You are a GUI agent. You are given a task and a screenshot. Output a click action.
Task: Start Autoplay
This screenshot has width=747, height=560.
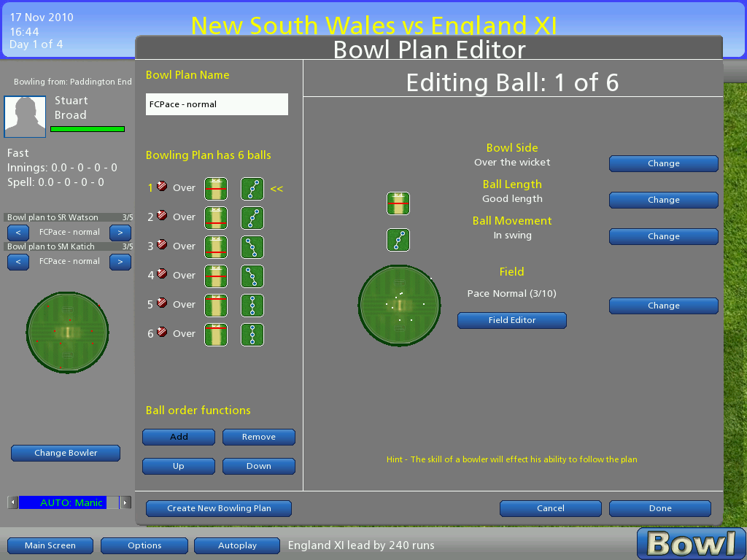[237, 545]
